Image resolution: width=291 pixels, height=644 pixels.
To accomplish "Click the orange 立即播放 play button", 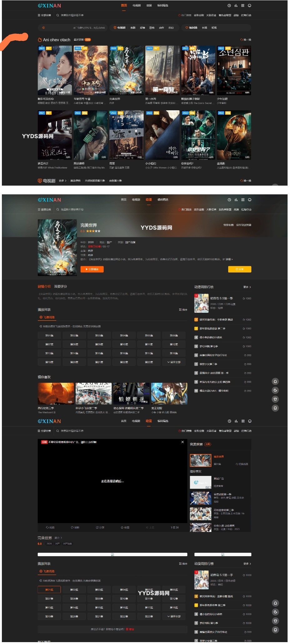I will coord(92,269).
